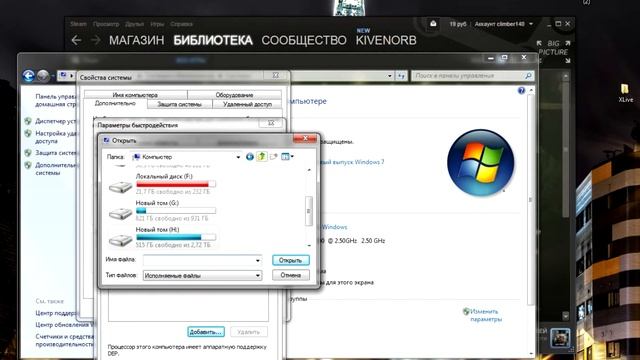The width and height of the screenshot is (640, 360).
Task: Go to last visited folder in Open dialog
Action: pos(250,157)
